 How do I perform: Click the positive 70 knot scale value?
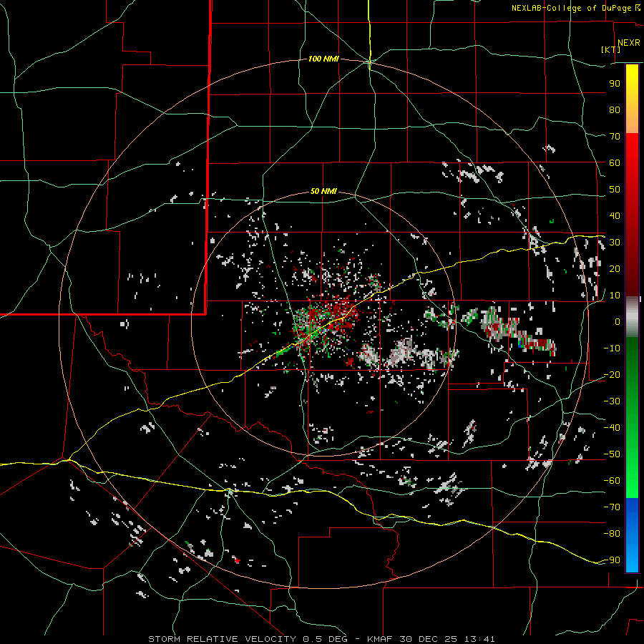[x=615, y=137]
